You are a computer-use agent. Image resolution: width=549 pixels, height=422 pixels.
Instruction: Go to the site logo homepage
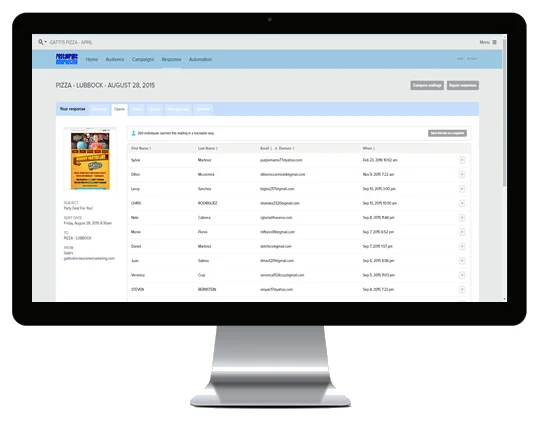click(67, 59)
